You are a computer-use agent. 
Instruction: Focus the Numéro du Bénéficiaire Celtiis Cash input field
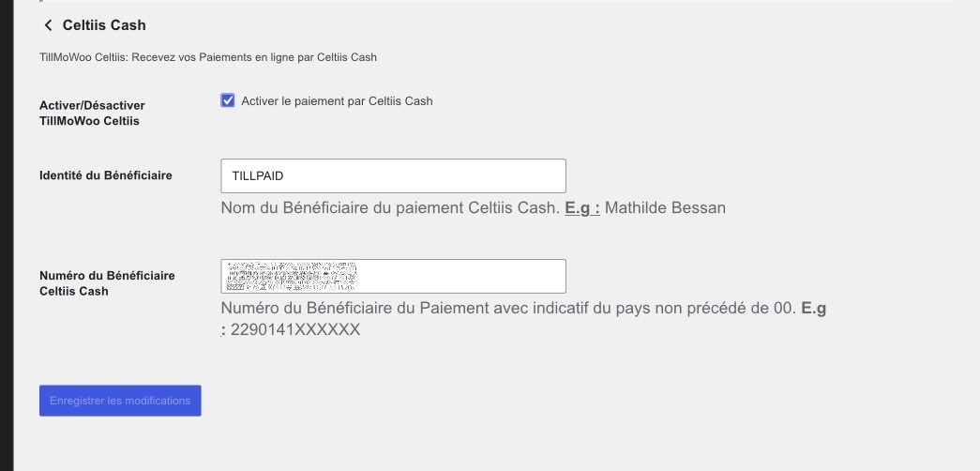point(393,277)
